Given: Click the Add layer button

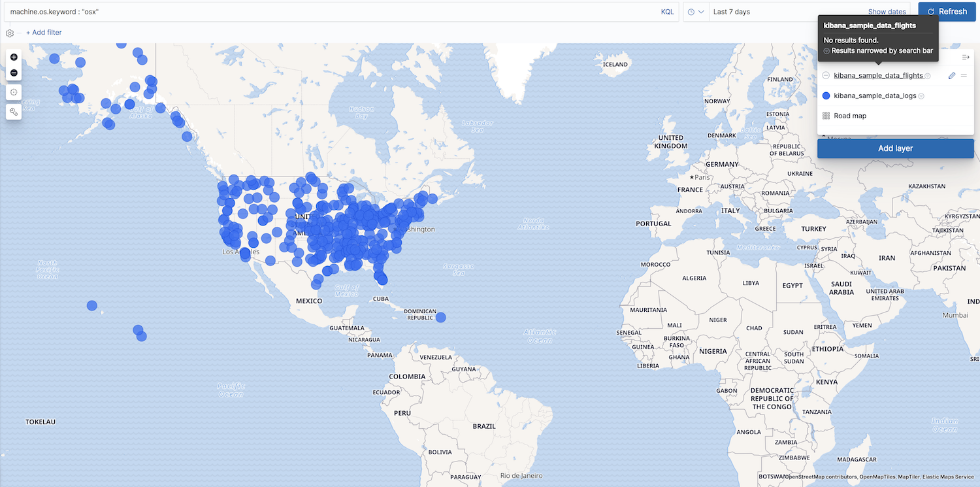Looking at the screenshot, I should [x=895, y=148].
